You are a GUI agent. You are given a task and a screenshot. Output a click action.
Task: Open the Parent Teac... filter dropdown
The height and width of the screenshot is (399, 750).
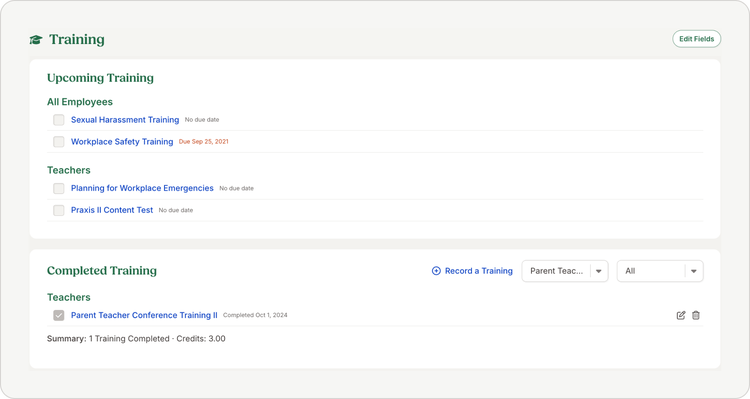coord(565,271)
